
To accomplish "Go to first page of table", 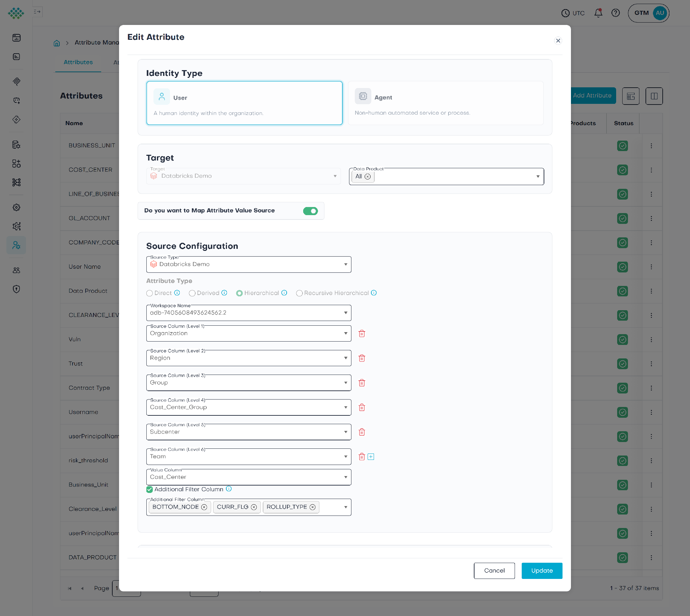I will coord(70,588).
